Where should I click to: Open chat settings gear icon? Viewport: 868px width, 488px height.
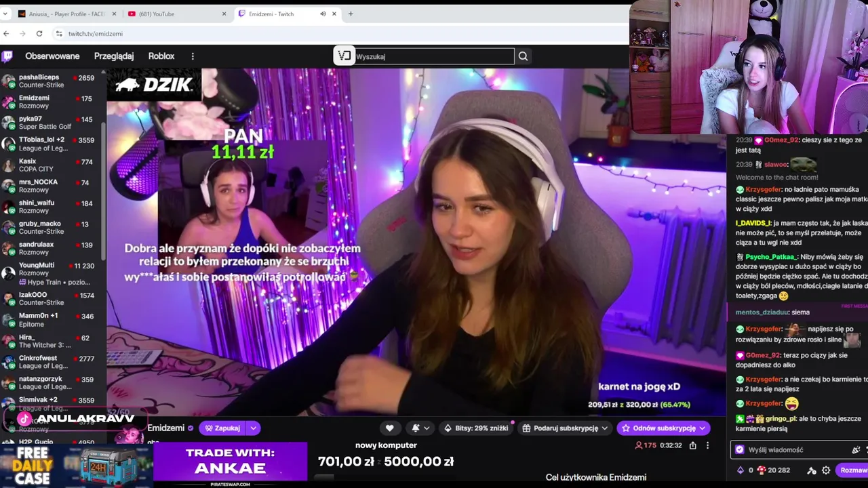(826, 470)
